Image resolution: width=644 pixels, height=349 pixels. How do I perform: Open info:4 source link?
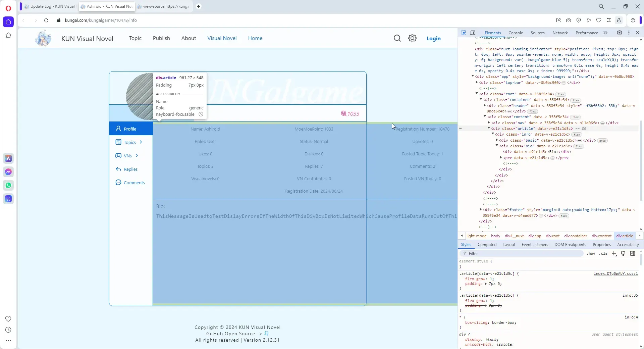tap(631, 317)
